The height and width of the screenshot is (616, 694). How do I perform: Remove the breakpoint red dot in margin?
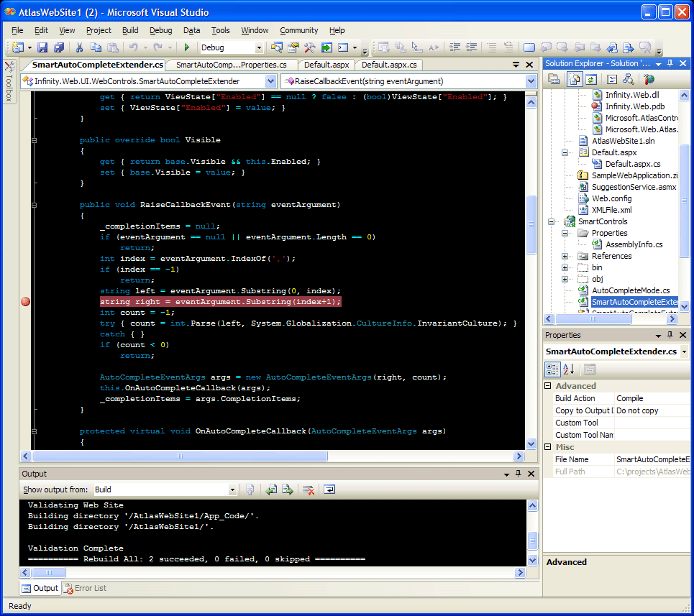click(x=26, y=302)
